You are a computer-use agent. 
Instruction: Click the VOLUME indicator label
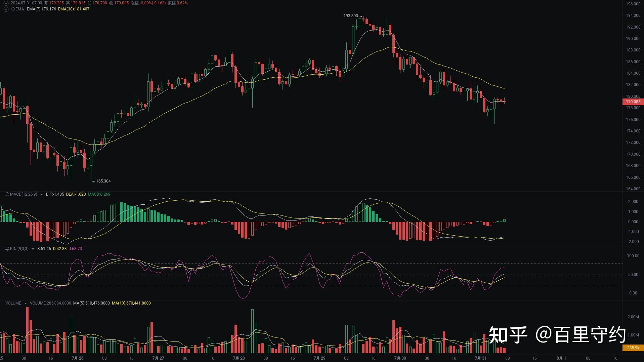pyautogui.click(x=13, y=303)
